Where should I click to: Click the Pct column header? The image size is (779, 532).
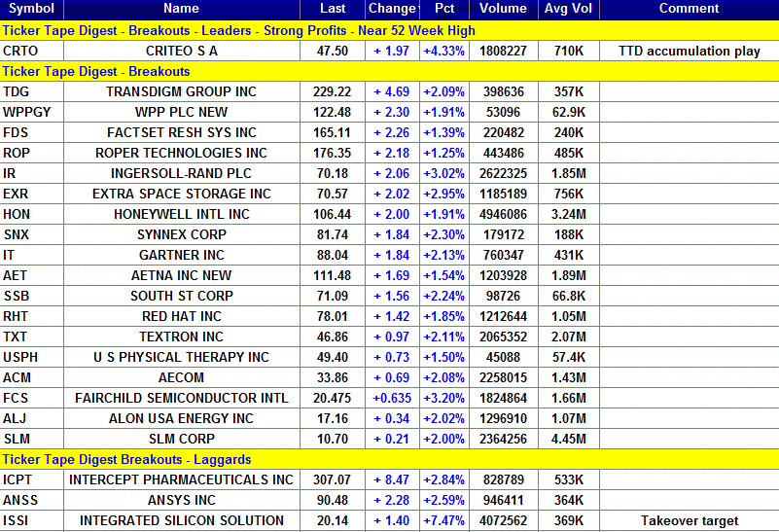tap(444, 9)
